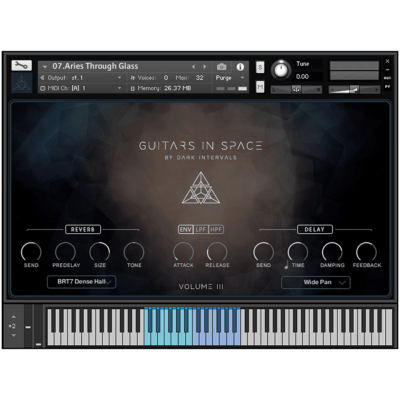Minimize the instrument header view

(x=387, y=70)
